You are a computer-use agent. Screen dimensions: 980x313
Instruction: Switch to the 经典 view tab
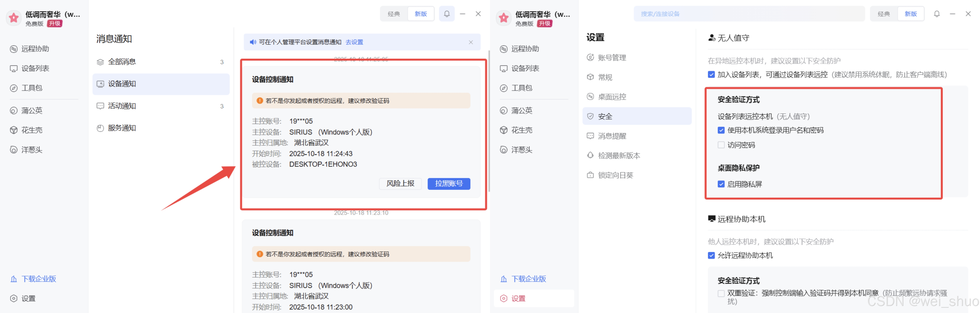(394, 14)
